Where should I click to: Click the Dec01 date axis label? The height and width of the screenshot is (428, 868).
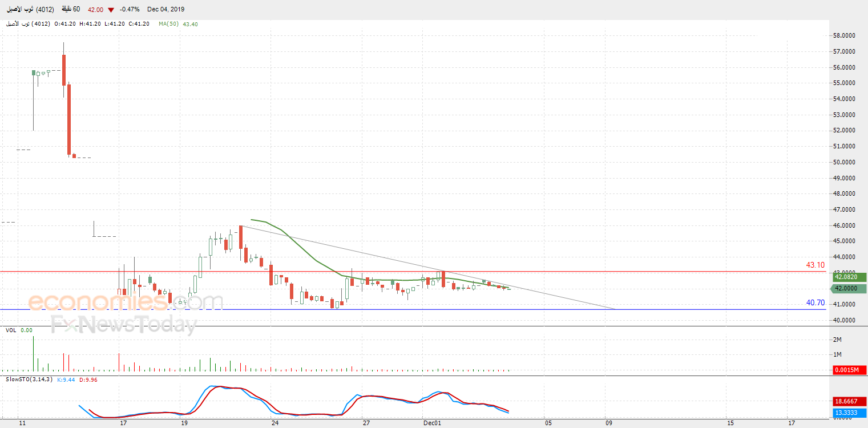click(433, 423)
